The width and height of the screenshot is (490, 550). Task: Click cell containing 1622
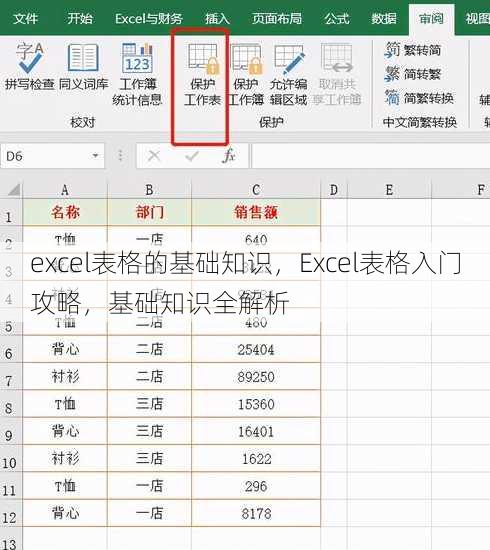256,459
